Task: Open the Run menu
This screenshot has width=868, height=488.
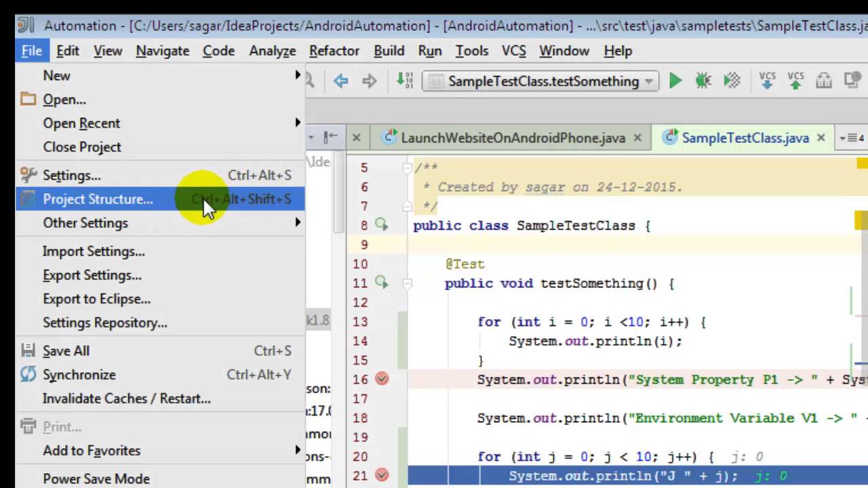Action: (430, 51)
